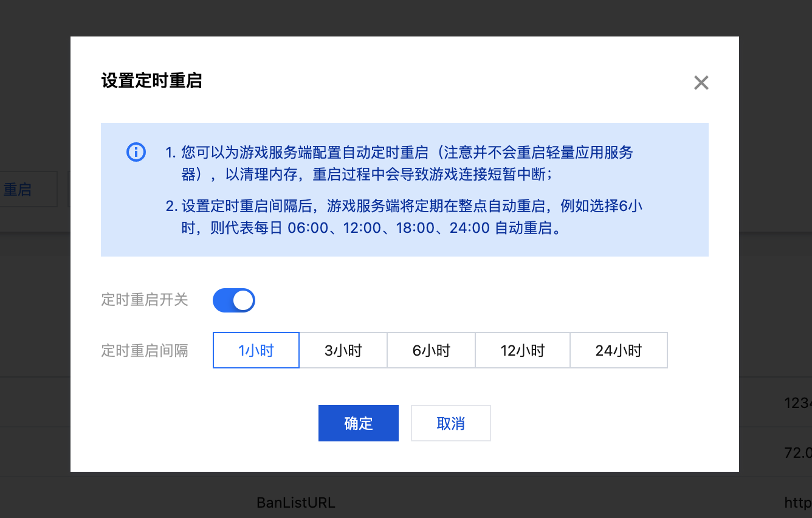
Task: Select the 1小时 restart interval
Action: [255, 350]
